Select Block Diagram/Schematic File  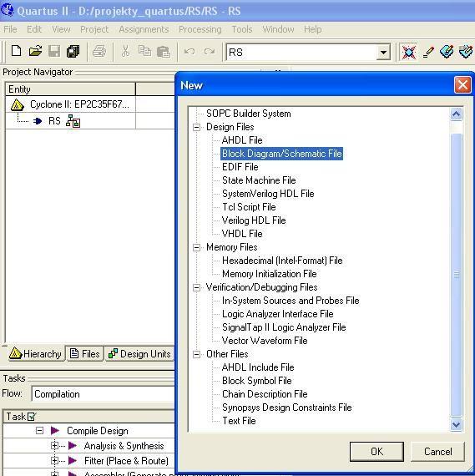point(281,154)
